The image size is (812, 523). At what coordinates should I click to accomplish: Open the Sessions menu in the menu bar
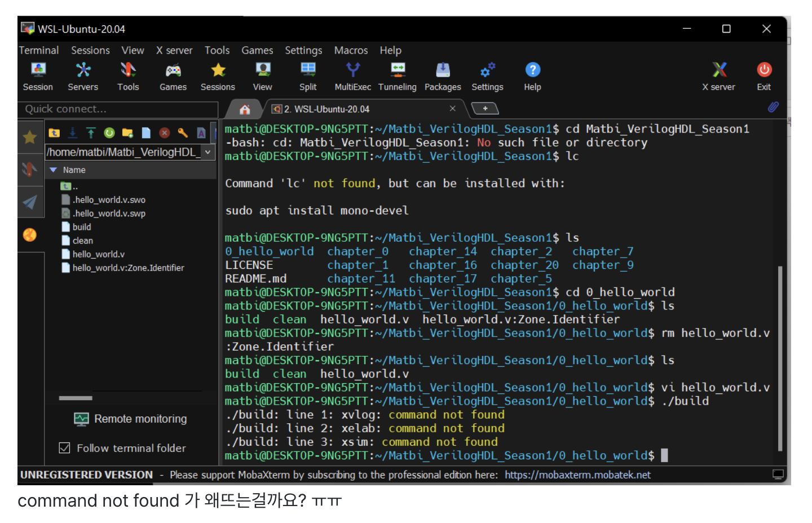point(90,50)
